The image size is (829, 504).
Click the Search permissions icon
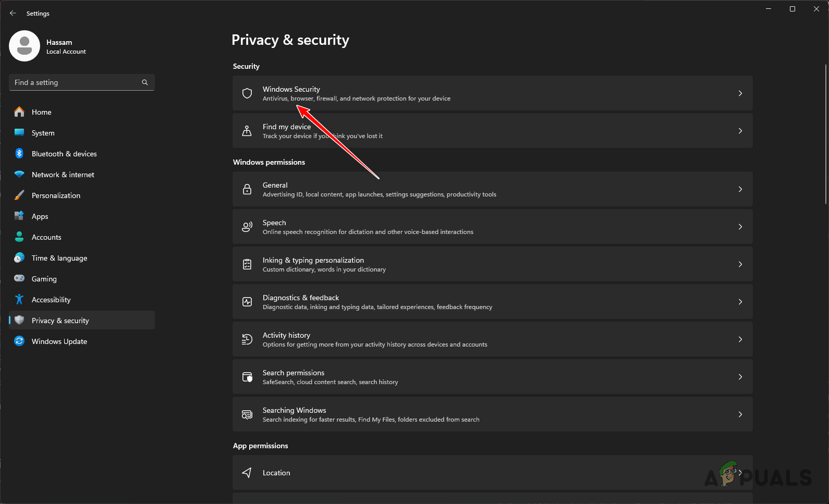pos(247,377)
